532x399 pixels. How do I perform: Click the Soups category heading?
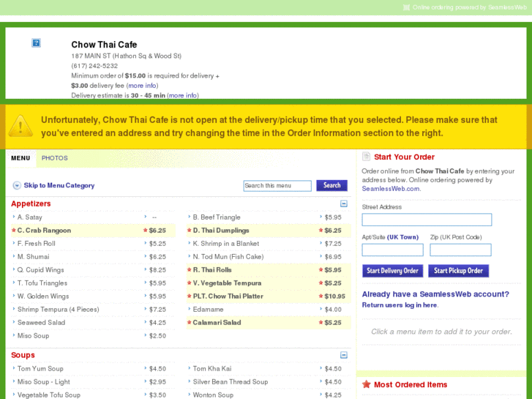point(23,355)
